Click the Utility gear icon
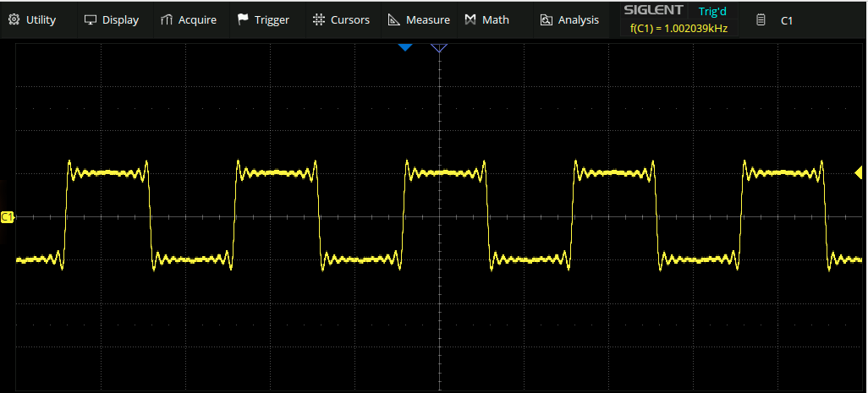Image resolution: width=868 pixels, height=393 pixels. click(14, 19)
